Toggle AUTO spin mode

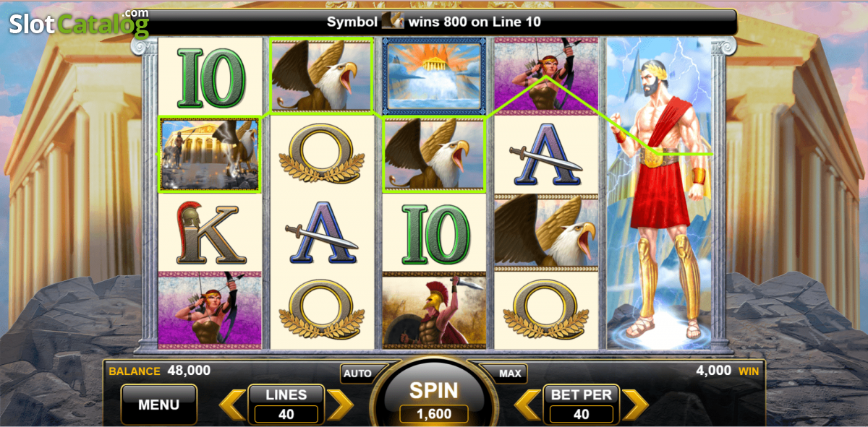pos(357,374)
